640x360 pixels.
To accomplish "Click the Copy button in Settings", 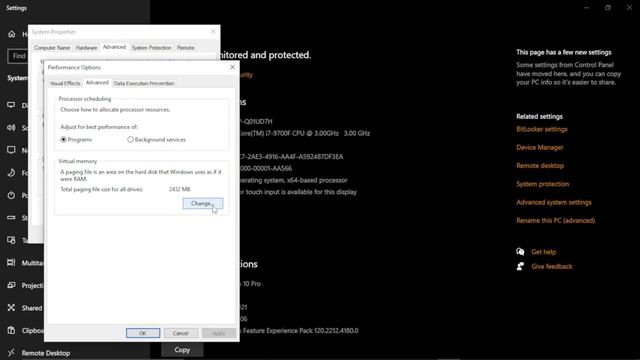I will tap(182, 350).
